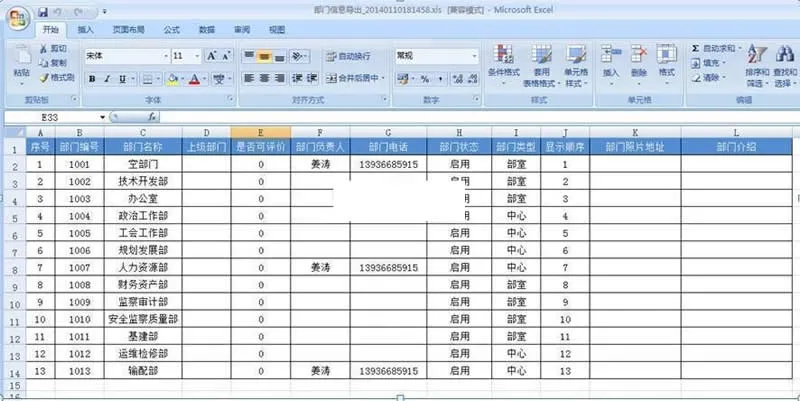Click the increase indent icon
The height and width of the screenshot is (401, 800).
312,79
